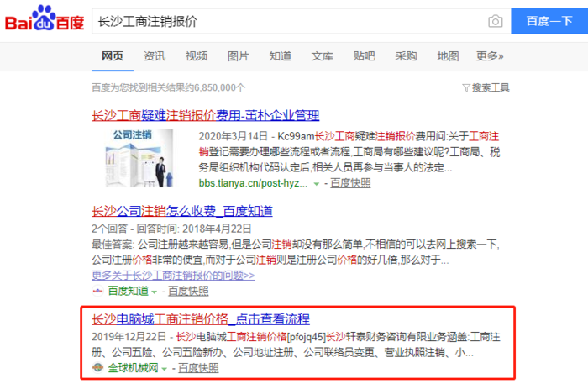This screenshot has width=588, height=384.
Task: Expand the 更多» menu
Action: point(490,56)
